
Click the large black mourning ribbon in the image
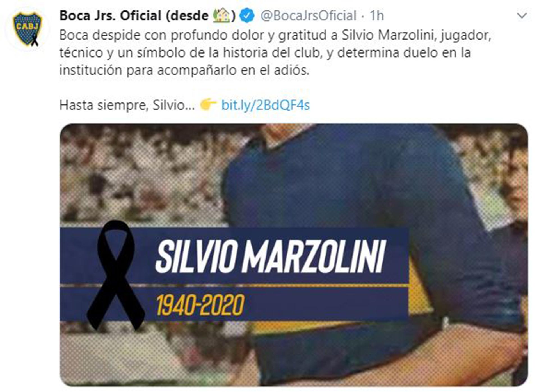pyautogui.click(x=115, y=275)
